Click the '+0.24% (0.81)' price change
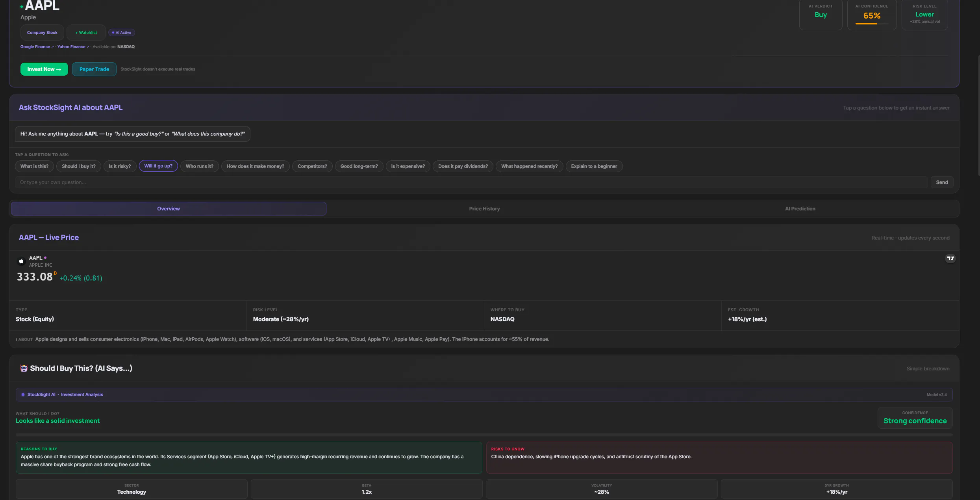Viewport: 980px width, 500px height. coord(81,278)
